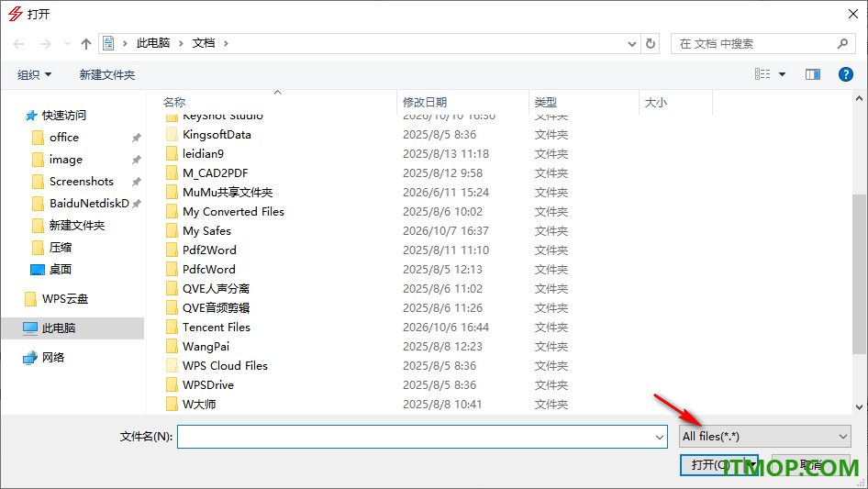The width and height of the screenshot is (868, 489).
Task: Select the WPS Cloud Files folder icon
Action: pos(172,365)
